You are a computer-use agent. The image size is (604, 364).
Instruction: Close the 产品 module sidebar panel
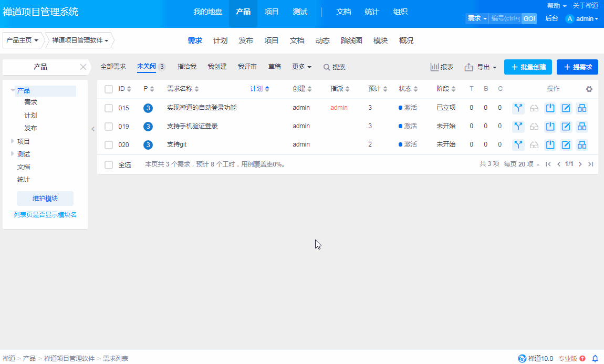click(82, 67)
